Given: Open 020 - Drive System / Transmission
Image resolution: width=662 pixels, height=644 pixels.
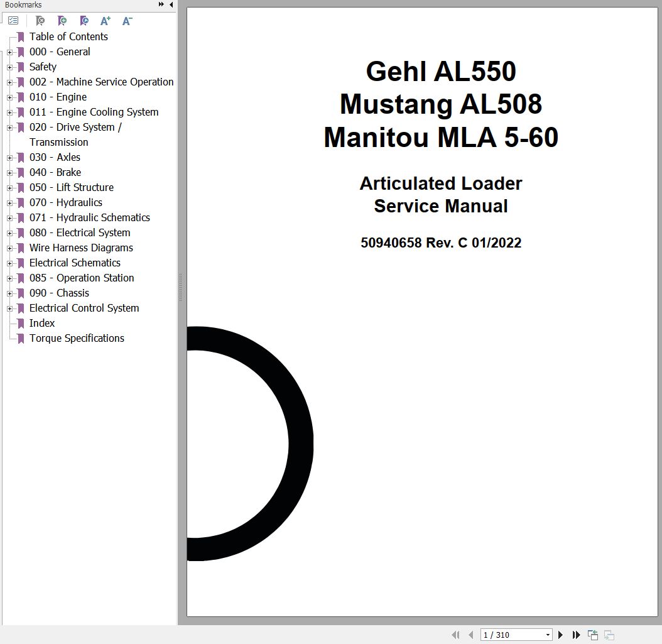Looking at the screenshot, I should point(75,134).
